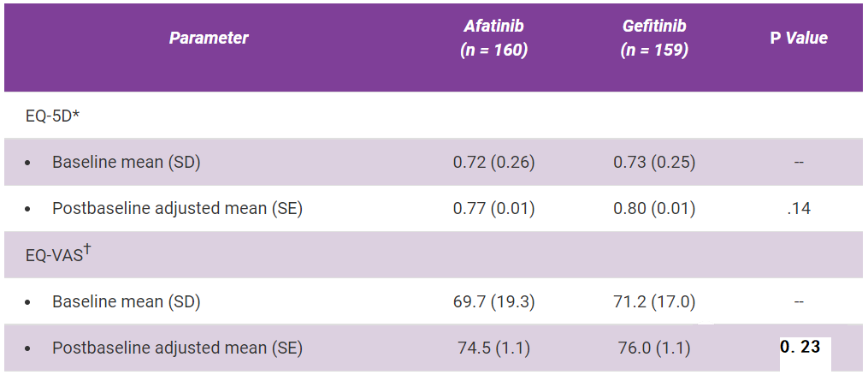Click Postbaseline adjusted mean (SE) label under EQ-5D
The width and height of the screenshot is (868, 375).
point(177,208)
